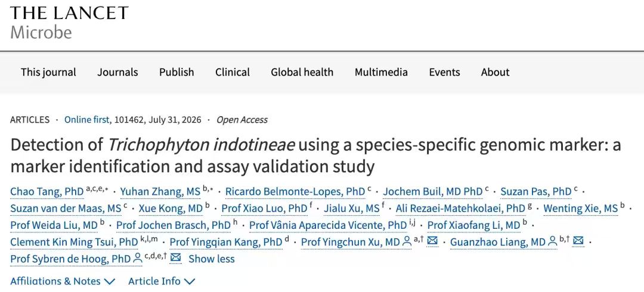
Task: Click envelope icon next to Yingchun Xu
Action: 432,241
